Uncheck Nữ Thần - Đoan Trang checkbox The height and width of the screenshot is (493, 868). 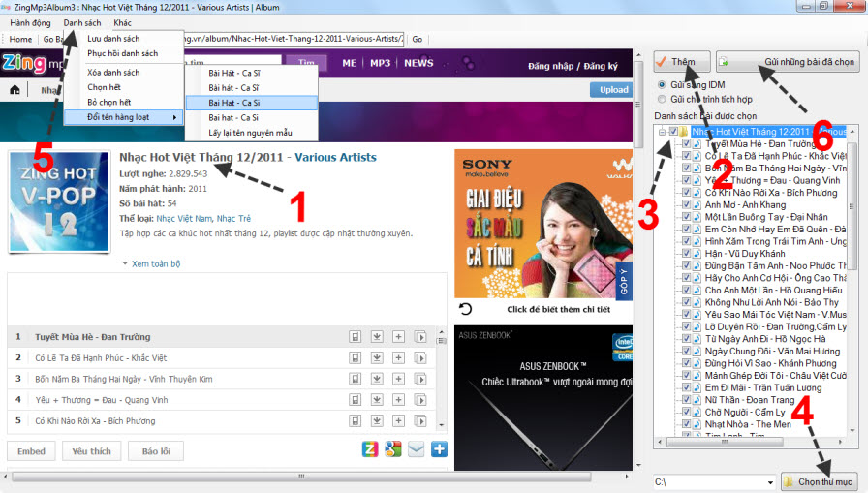pos(686,399)
